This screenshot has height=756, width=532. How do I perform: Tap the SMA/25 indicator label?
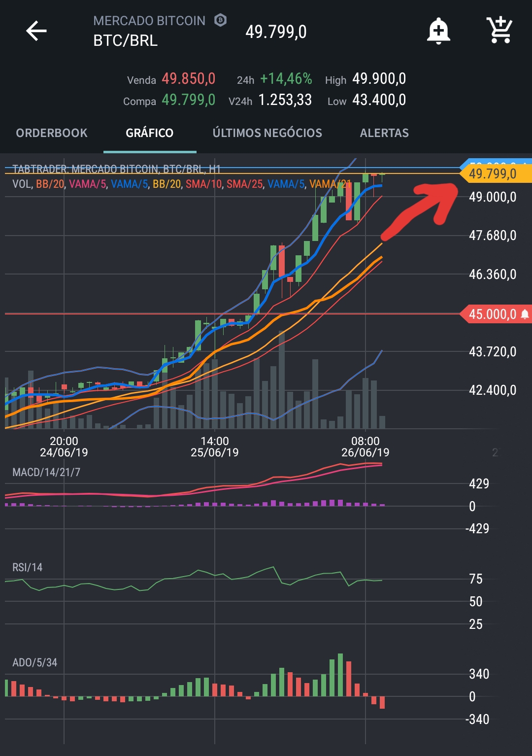[x=244, y=184]
